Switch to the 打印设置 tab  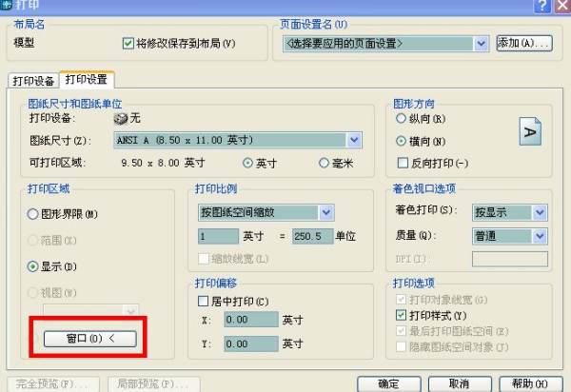(x=87, y=79)
